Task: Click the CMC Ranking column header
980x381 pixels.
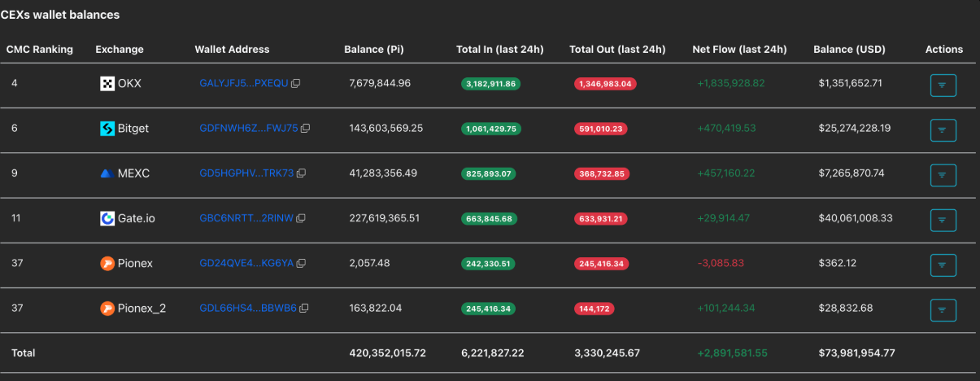Action: click(40, 50)
